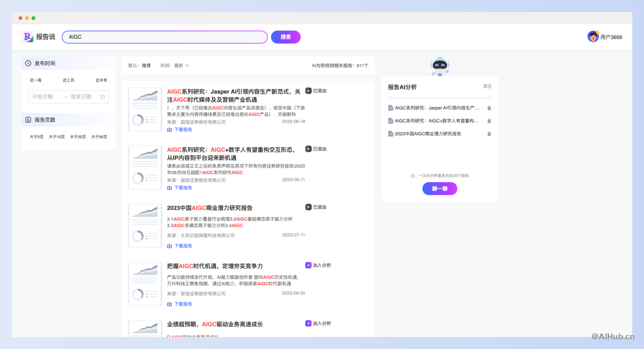The width and height of the screenshot is (644, 349).
Task: Click the plus icon for 把握AIGC时代机遇 report
Action: click(308, 265)
